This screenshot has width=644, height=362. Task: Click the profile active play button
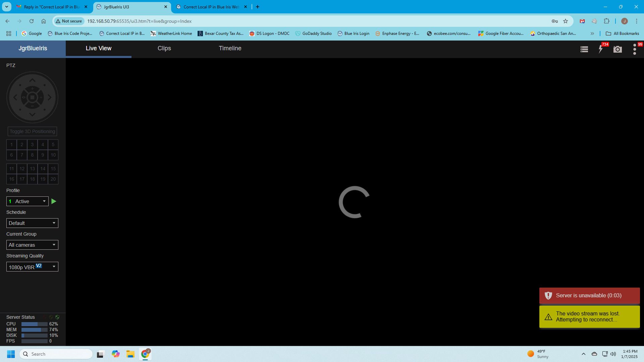54,201
